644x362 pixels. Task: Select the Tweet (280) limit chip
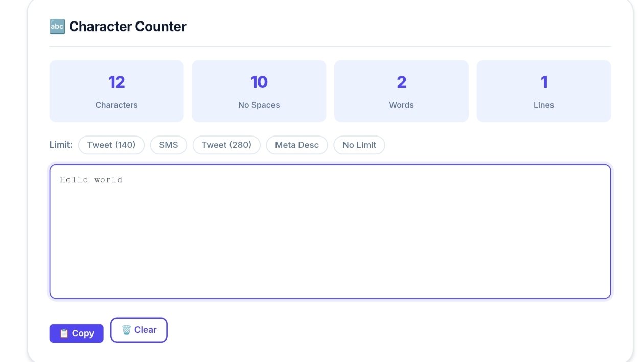(x=226, y=145)
